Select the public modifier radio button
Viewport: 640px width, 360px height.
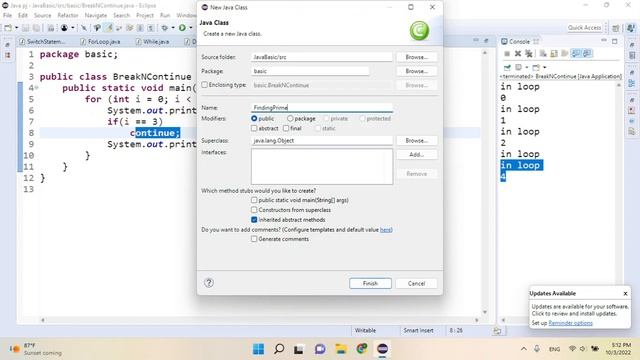[x=254, y=118]
